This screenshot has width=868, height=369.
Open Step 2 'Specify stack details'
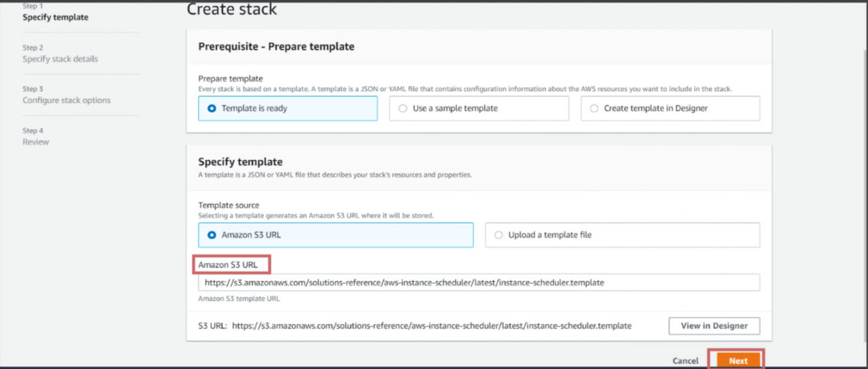tap(60, 59)
